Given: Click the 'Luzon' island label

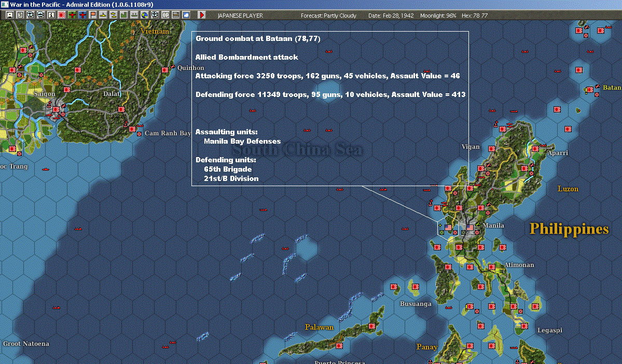Looking at the screenshot, I should 568,189.
